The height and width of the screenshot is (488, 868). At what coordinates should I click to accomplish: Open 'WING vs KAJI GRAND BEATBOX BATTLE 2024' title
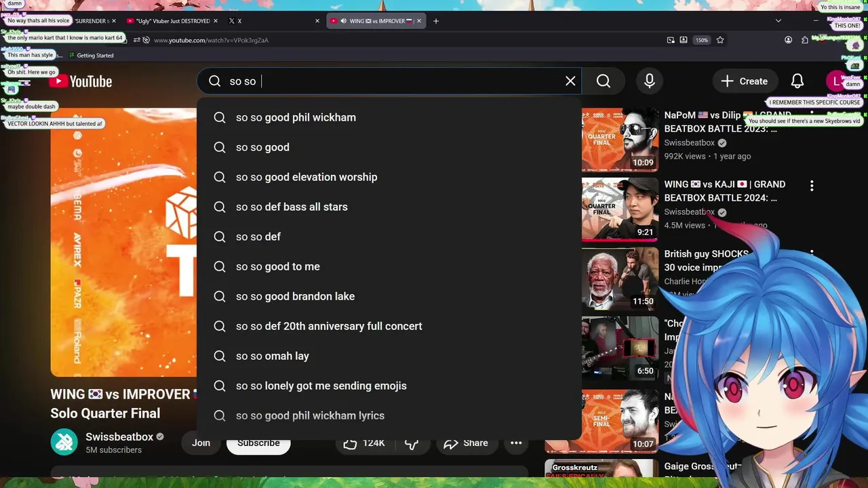(x=725, y=191)
